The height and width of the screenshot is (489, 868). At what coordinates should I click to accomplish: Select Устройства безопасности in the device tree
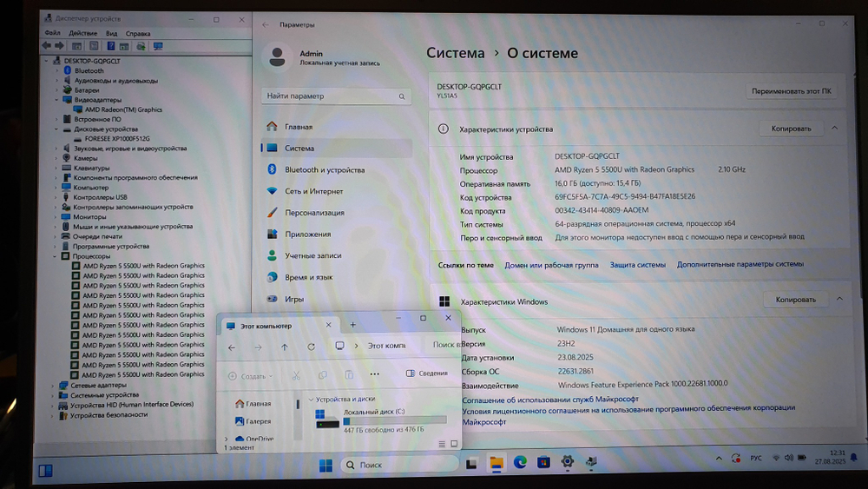coord(109,415)
